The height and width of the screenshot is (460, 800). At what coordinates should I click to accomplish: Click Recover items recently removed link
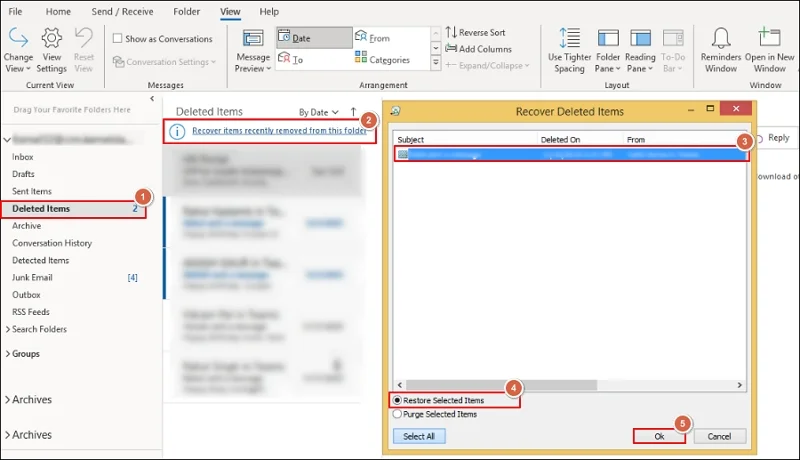pos(280,131)
